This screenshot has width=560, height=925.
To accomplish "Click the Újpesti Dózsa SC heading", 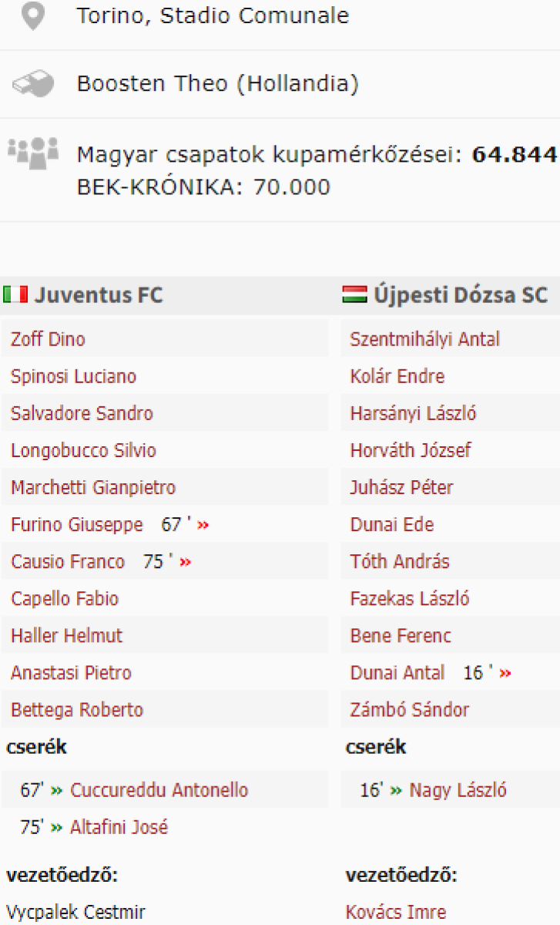I will tap(461, 294).
